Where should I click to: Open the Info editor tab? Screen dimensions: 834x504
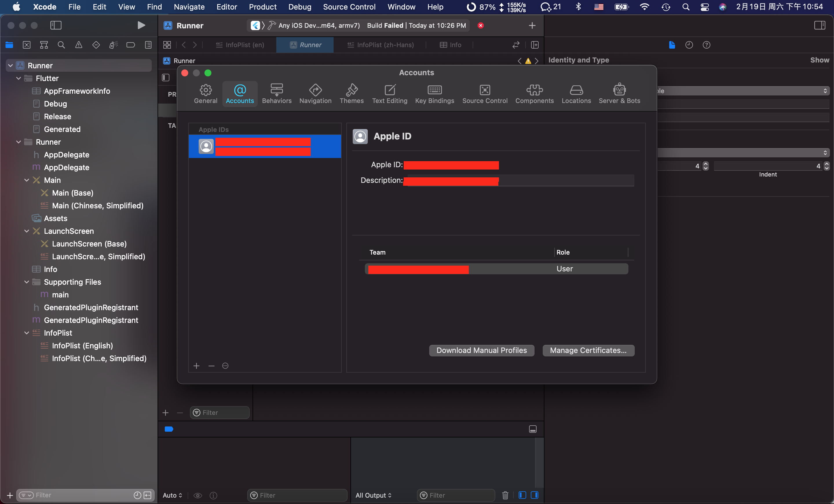tap(450, 45)
